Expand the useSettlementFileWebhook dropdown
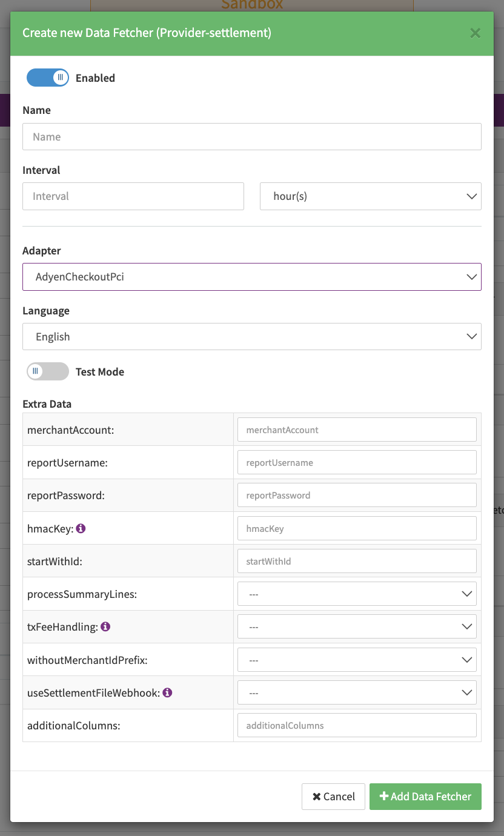 coord(356,692)
